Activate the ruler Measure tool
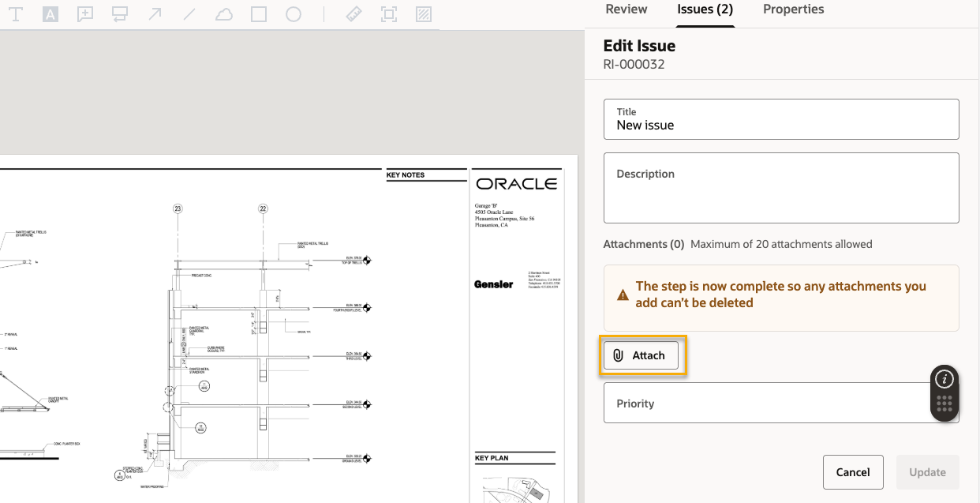 click(353, 14)
